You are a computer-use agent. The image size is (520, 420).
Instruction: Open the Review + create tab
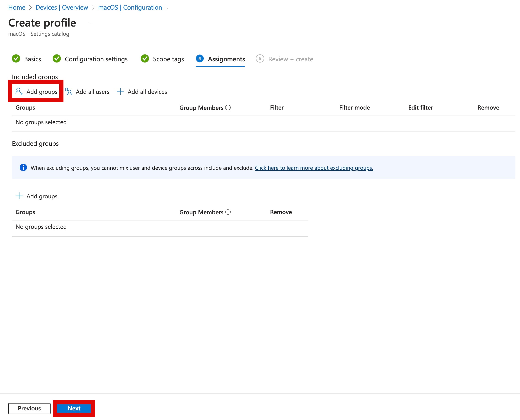point(284,59)
